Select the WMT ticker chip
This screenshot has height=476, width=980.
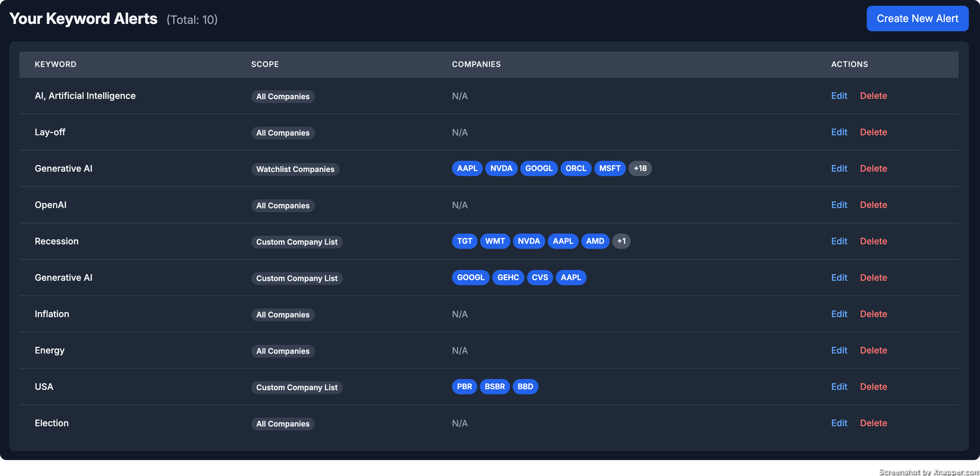[494, 241]
